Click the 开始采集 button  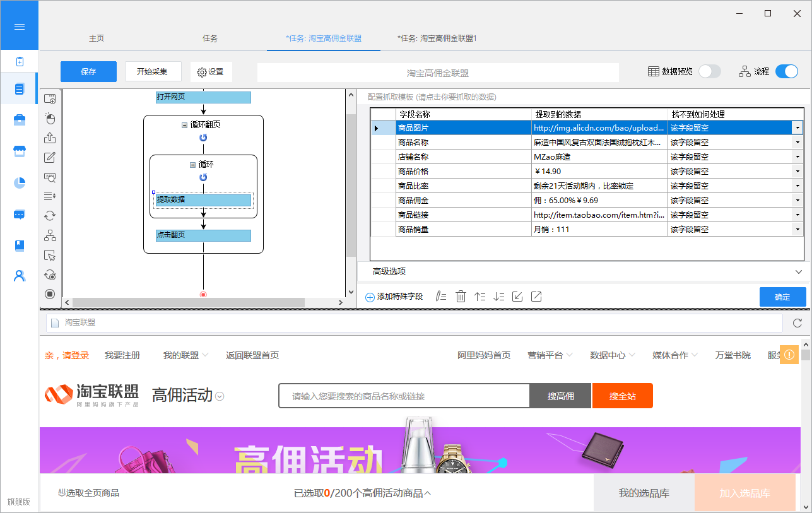coord(152,71)
